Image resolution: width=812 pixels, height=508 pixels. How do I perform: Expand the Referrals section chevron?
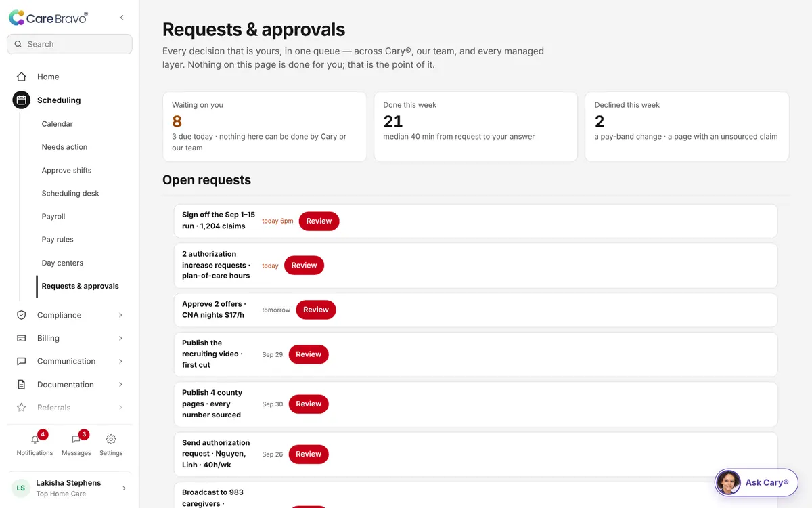tap(120, 408)
